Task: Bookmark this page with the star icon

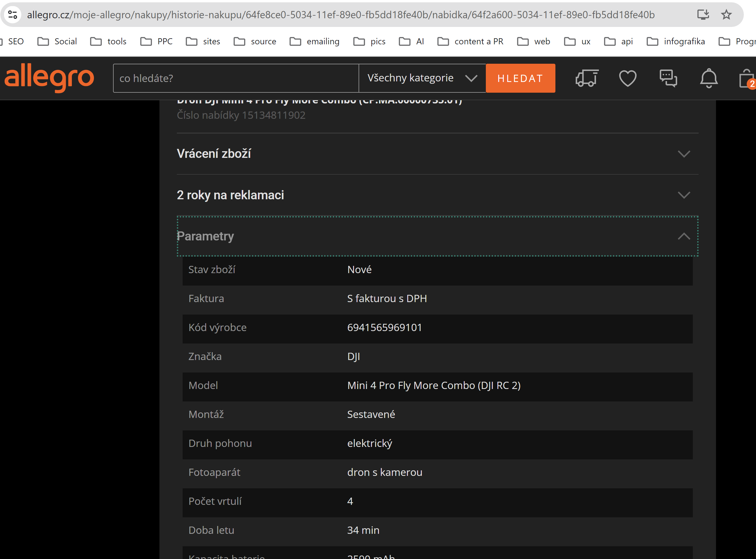Action: (726, 14)
